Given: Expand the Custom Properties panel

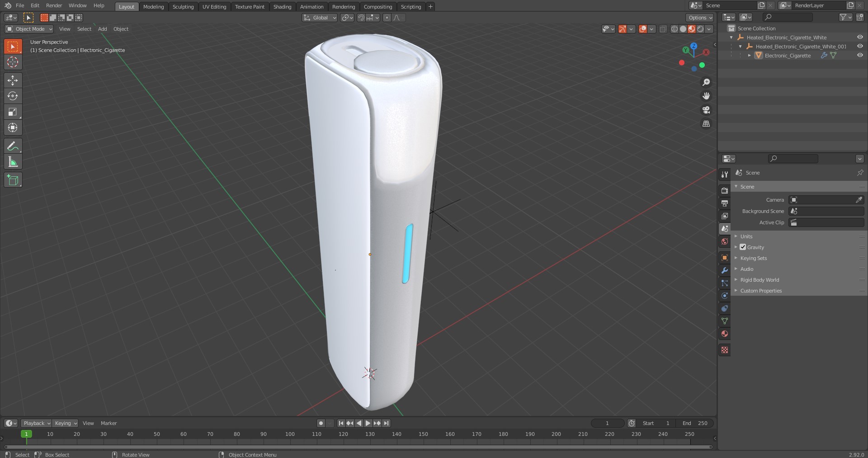Looking at the screenshot, I should pos(760,290).
